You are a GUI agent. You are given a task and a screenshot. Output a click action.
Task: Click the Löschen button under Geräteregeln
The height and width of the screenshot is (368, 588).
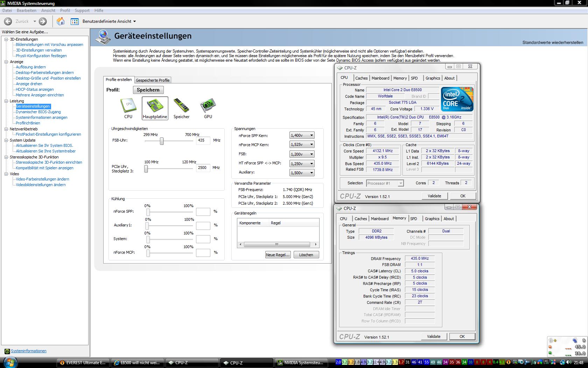tap(306, 255)
